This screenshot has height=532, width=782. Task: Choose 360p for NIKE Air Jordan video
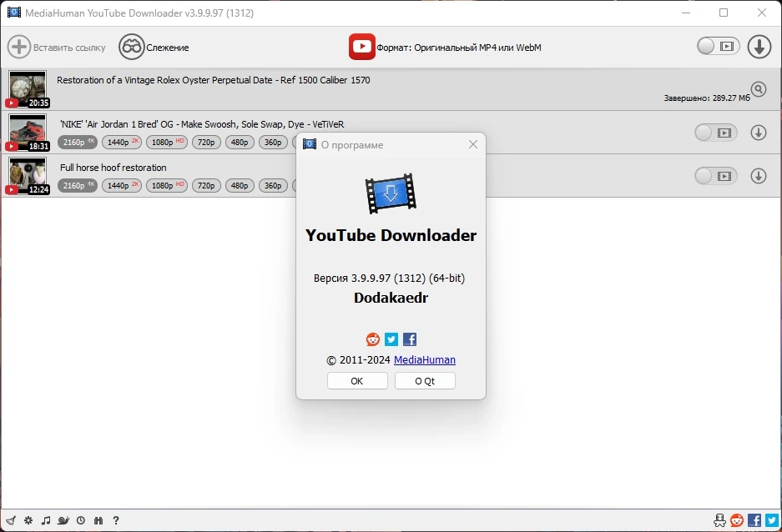coord(273,143)
